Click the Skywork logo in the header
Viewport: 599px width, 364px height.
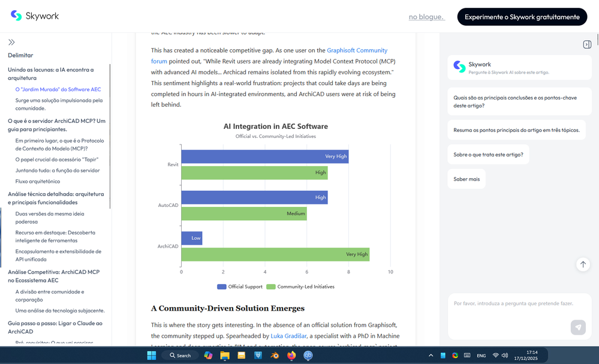point(35,16)
